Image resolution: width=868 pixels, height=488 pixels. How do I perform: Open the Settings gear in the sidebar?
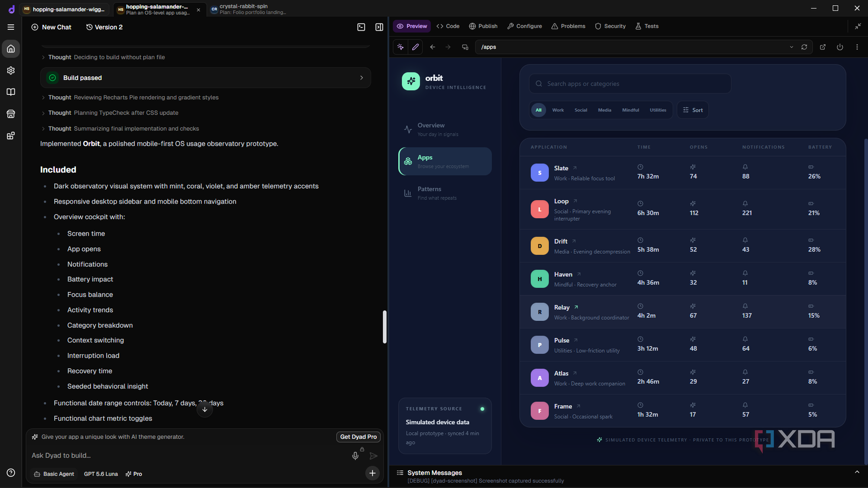coord(11,70)
